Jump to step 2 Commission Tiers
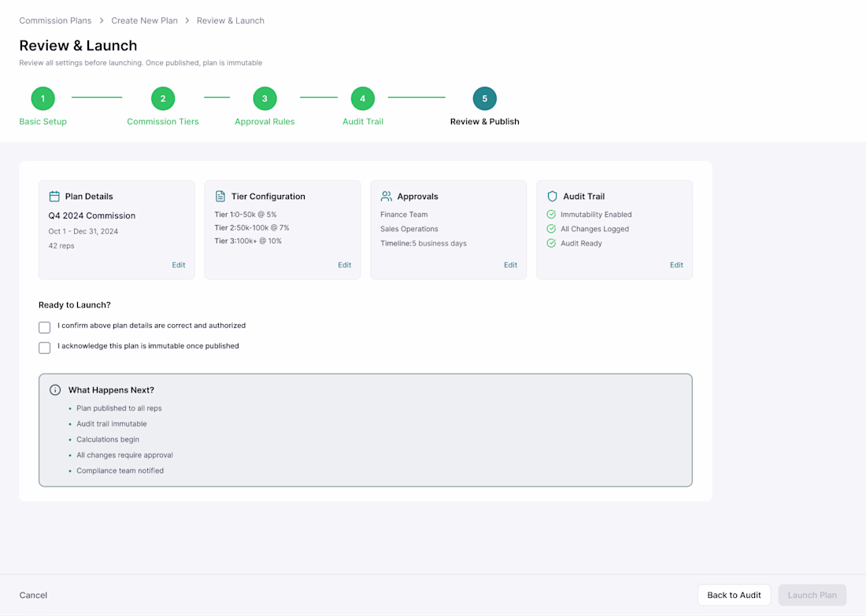 (x=163, y=98)
